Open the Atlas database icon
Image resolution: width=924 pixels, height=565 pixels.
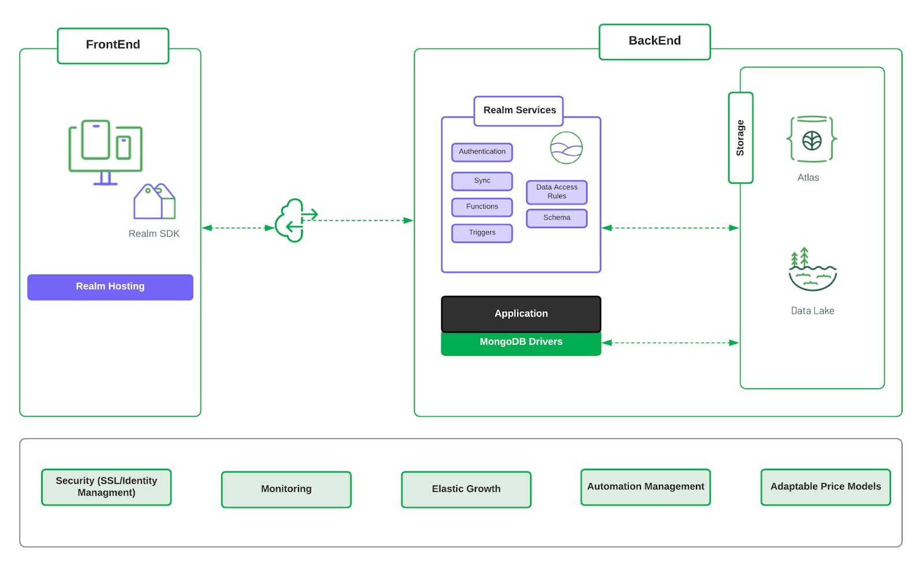(x=811, y=139)
